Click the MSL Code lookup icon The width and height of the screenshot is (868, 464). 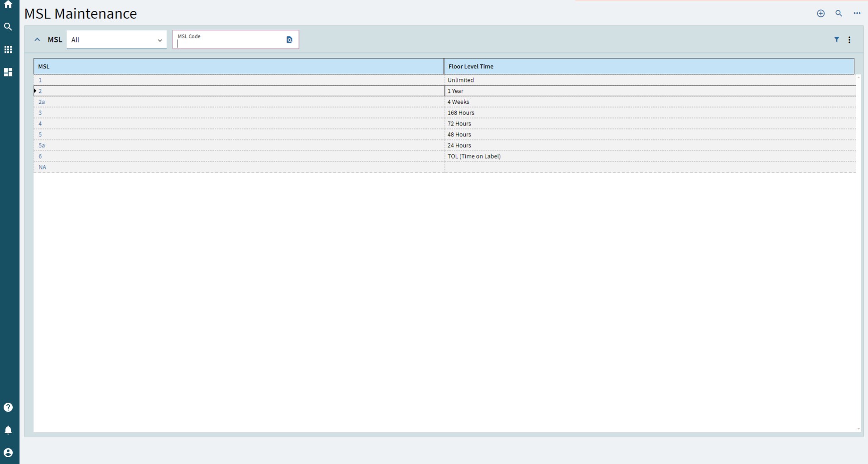[x=289, y=40]
